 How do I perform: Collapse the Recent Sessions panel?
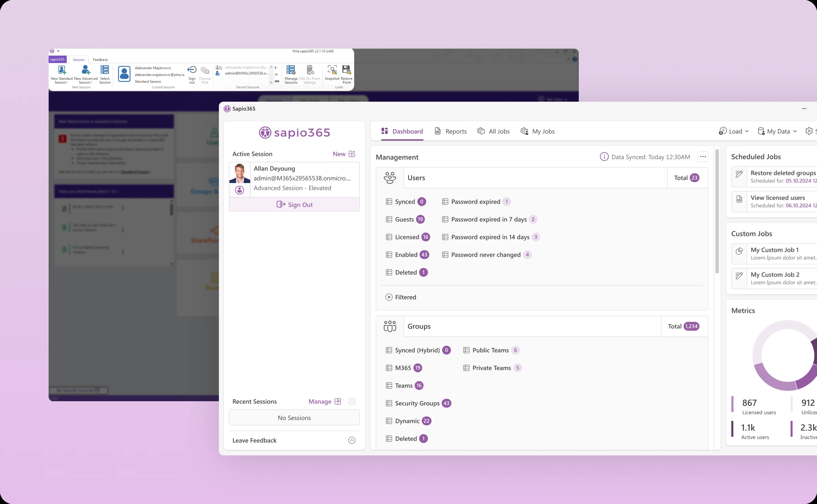[352, 401]
